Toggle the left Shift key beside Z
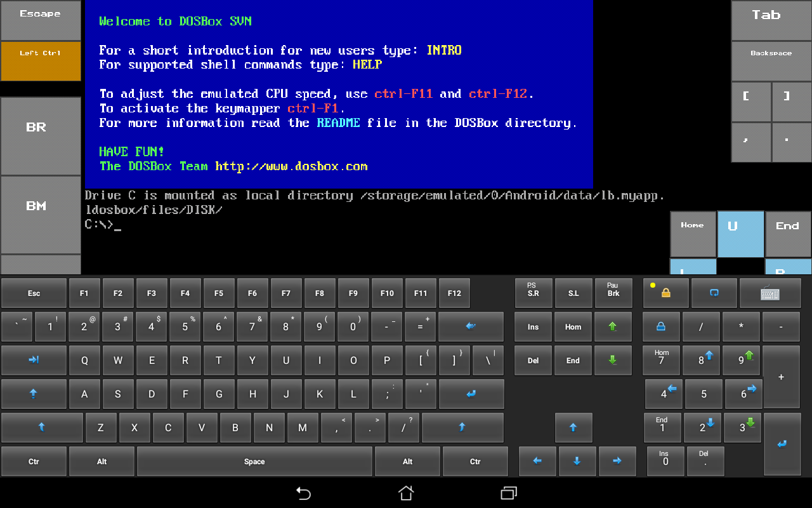The height and width of the screenshot is (508, 812). pyautogui.click(x=42, y=427)
